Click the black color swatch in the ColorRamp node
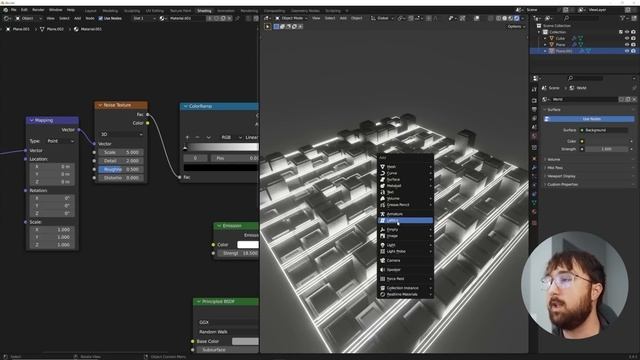 (221, 168)
